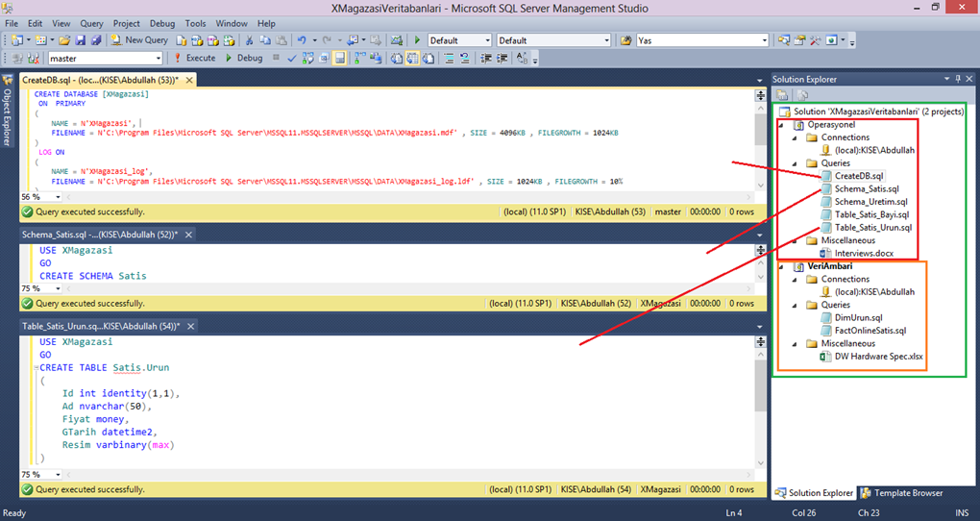The width and height of the screenshot is (980, 521).
Task: Click the New Project toolbar icon
Action: (15, 40)
